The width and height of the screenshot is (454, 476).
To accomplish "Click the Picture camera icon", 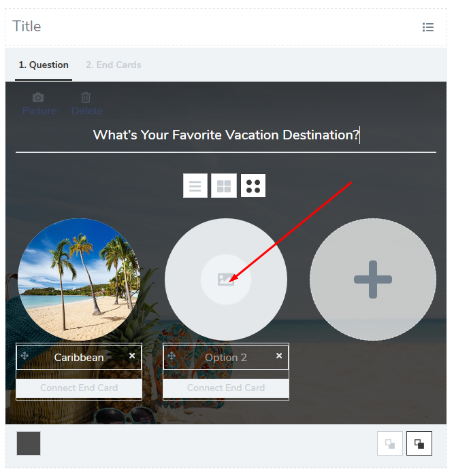I will click(x=38, y=97).
